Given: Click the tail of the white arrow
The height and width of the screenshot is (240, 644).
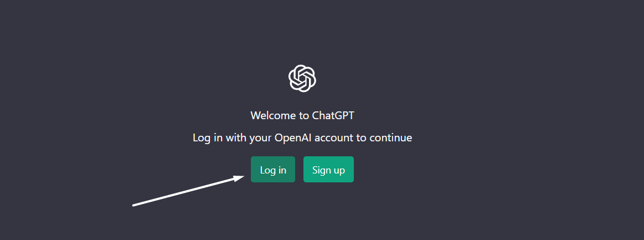Looking at the screenshot, I should click(x=135, y=205).
